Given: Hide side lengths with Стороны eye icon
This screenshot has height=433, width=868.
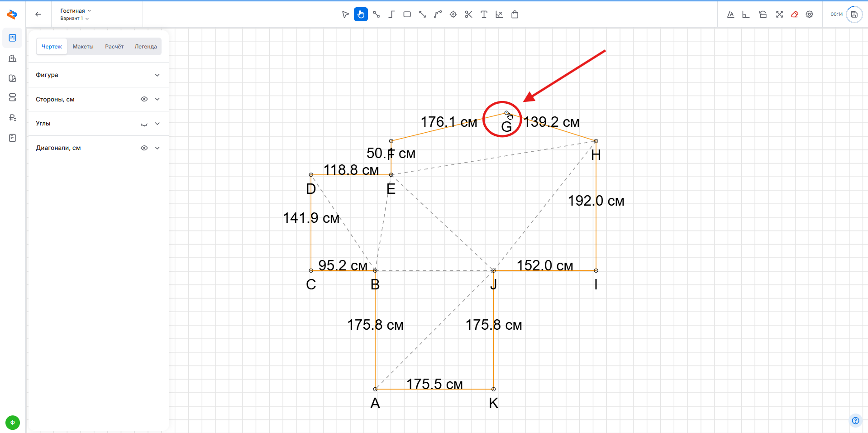Looking at the screenshot, I should coord(144,99).
